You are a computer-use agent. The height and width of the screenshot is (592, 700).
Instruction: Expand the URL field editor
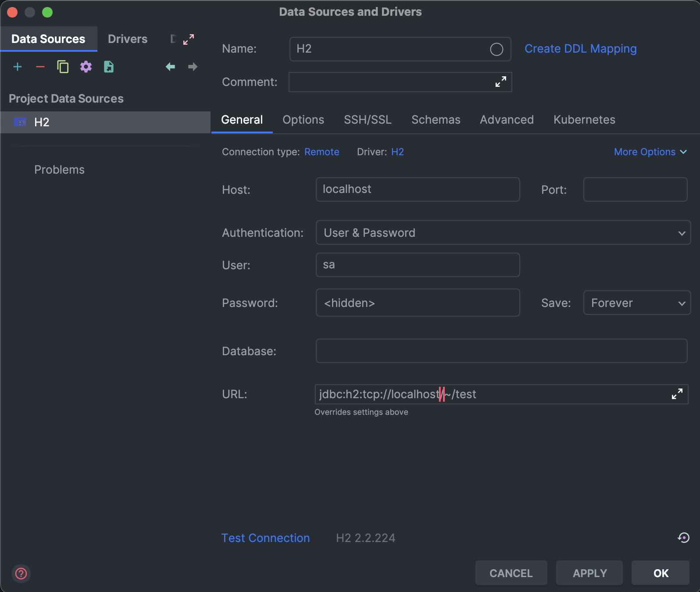[x=677, y=394]
